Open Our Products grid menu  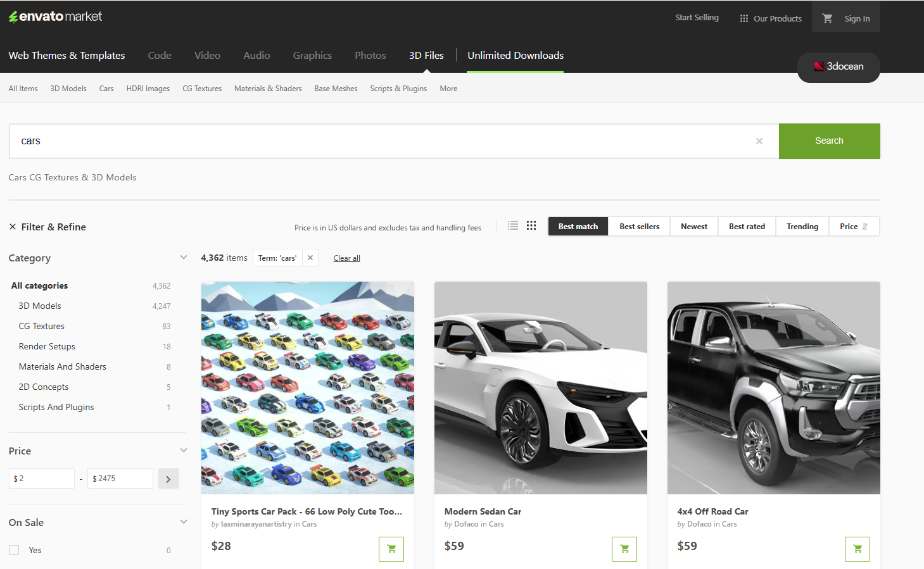[770, 18]
